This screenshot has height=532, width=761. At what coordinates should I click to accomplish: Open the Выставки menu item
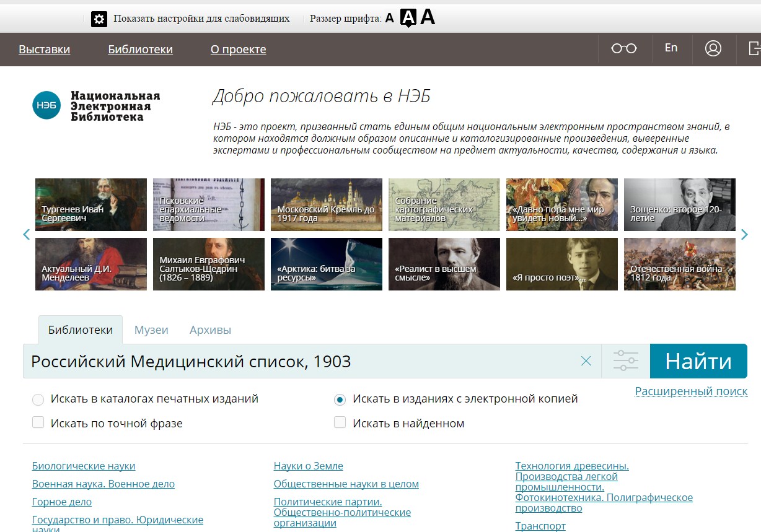[x=44, y=50]
